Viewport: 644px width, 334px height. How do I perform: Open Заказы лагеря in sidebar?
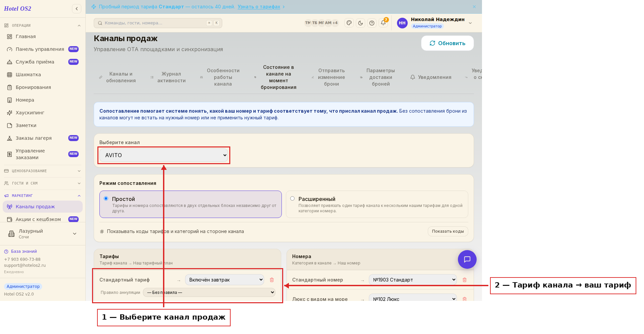pyautogui.click(x=43, y=138)
